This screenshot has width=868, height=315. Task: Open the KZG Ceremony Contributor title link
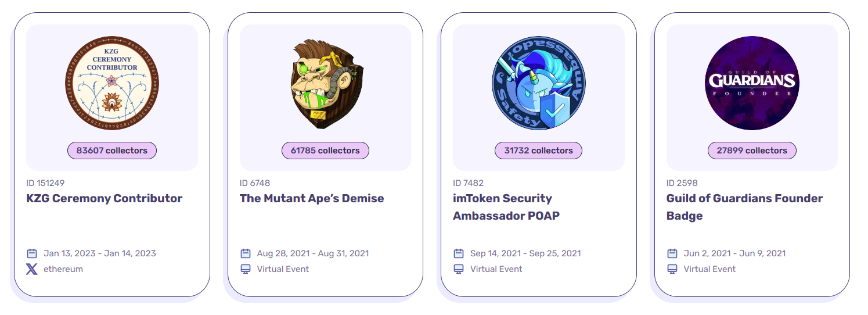105,198
